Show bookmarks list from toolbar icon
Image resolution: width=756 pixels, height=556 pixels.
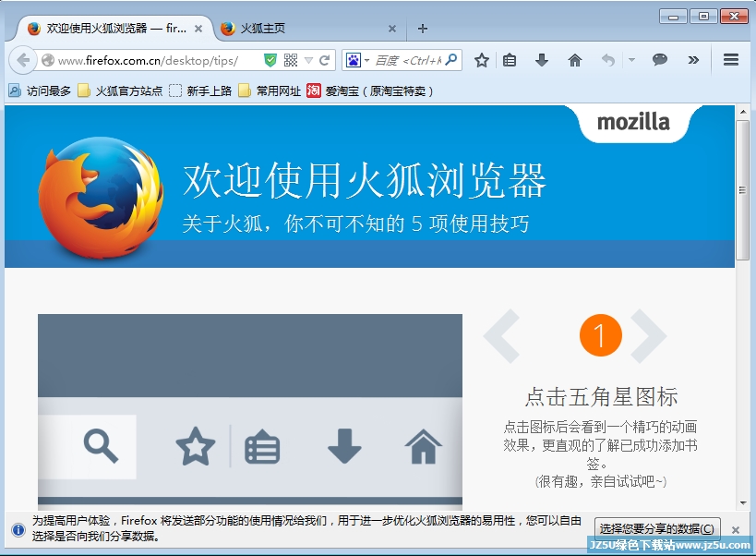(510, 60)
